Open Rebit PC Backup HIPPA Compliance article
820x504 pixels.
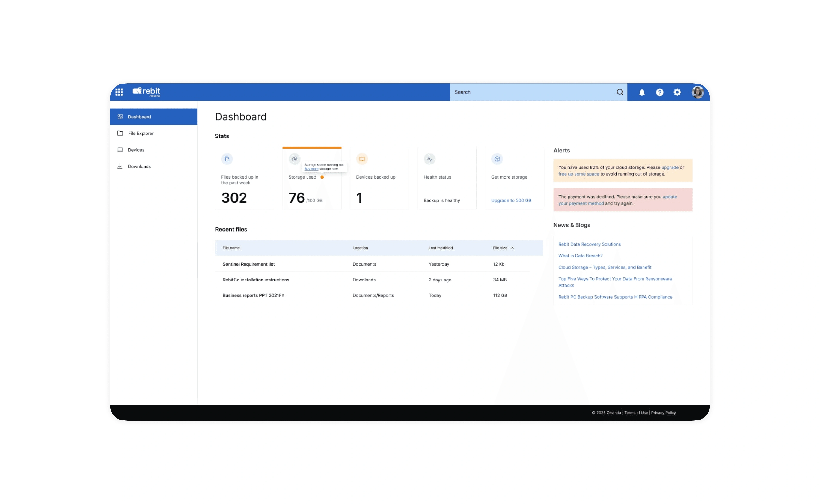click(615, 297)
